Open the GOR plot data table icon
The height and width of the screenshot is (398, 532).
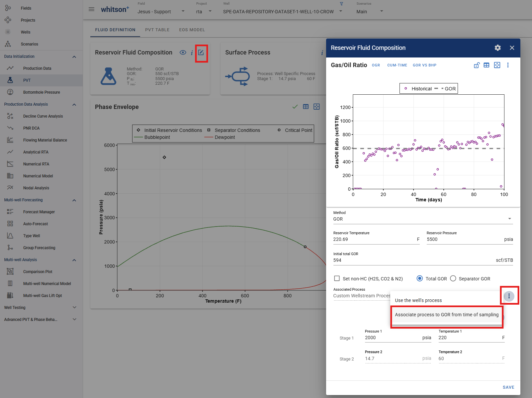point(487,65)
